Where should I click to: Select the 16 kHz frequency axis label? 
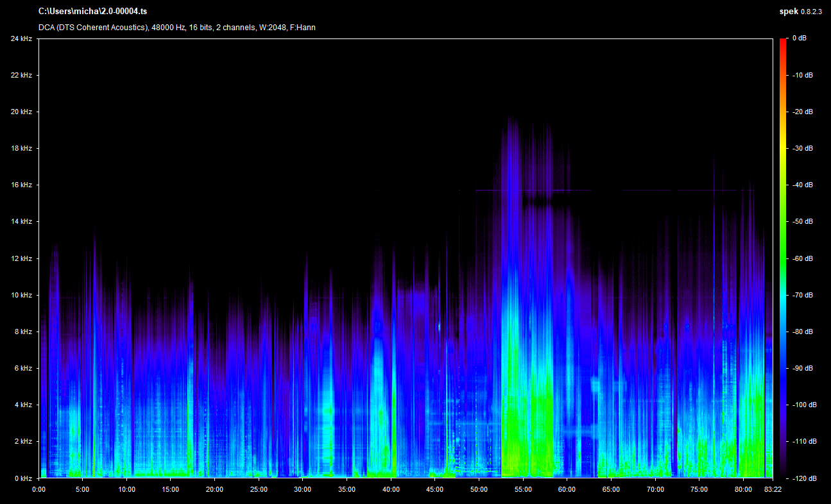click(x=21, y=185)
